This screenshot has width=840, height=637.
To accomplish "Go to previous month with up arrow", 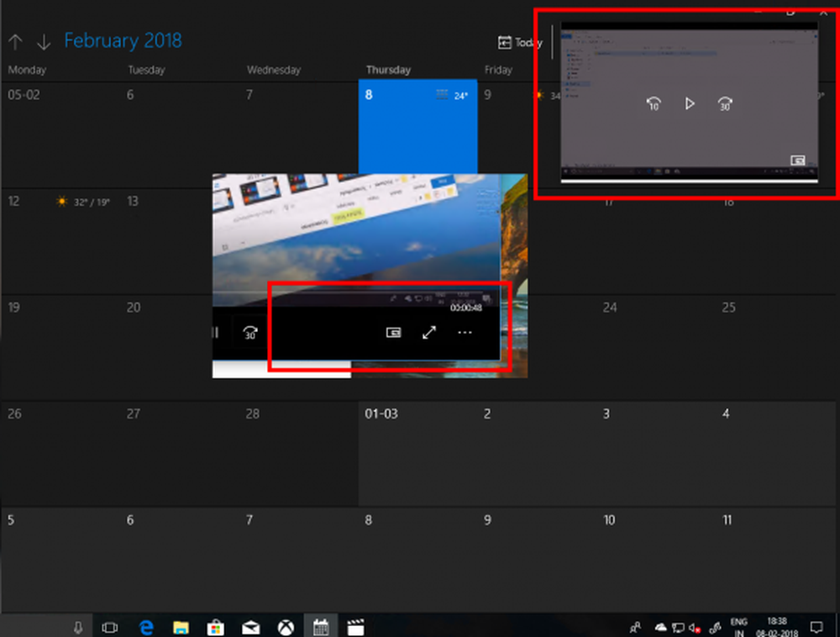I will [x=15, y=42].
